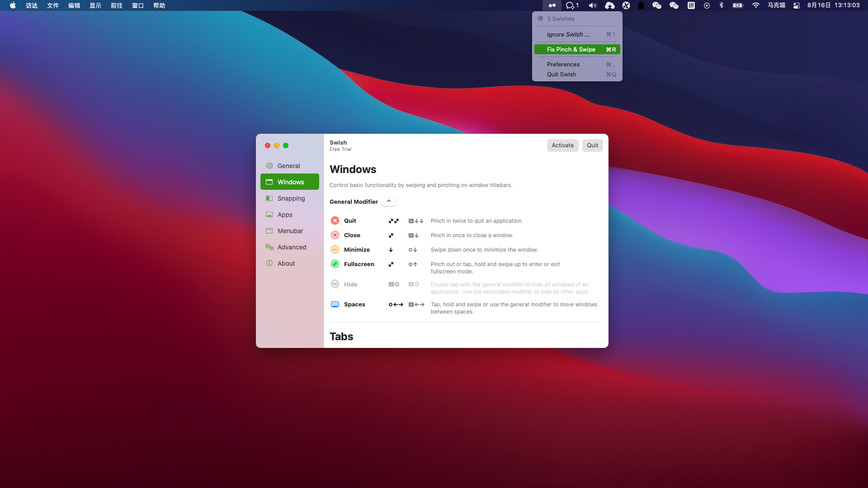868x488 pixels.
Task: Toggle the Spaces gesture icon
Action: click(x=335, y=305)
